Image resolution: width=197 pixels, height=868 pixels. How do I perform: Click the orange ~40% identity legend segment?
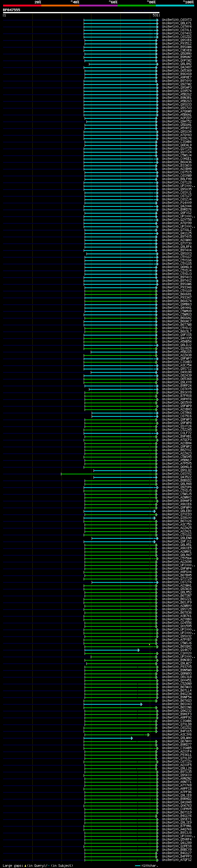click(x=60, y=6)
